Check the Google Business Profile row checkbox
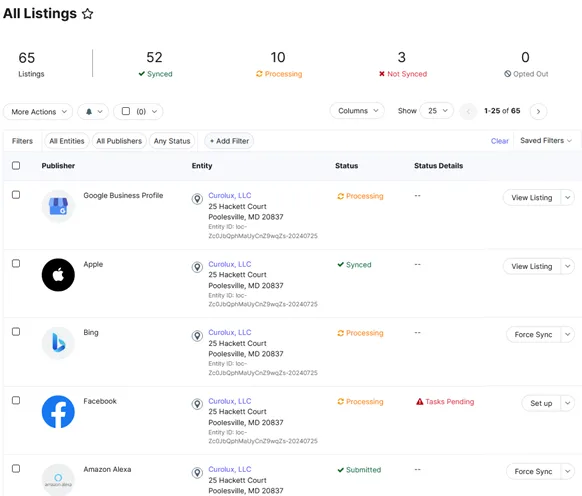Viewport: 582px width, 496px height. (16, 195)
